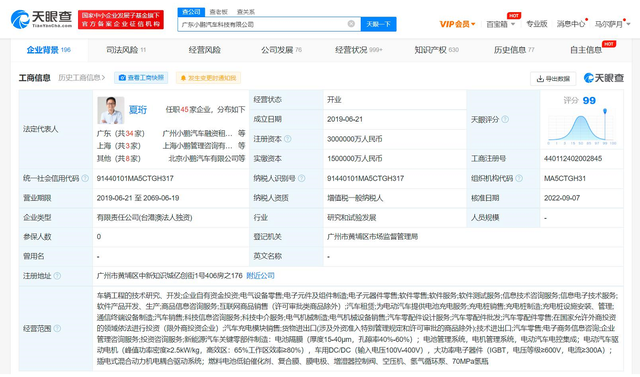
Task: Click the score distribution bell curve chart
Action: [x=582, y=127]
